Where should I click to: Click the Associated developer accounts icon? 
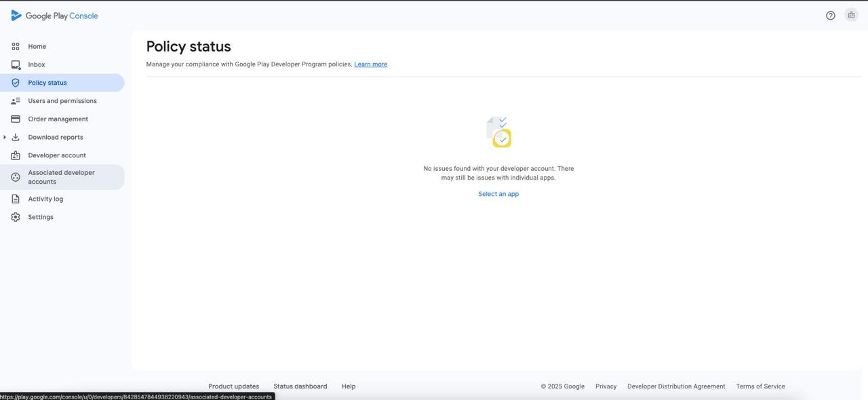click(16, 177)
